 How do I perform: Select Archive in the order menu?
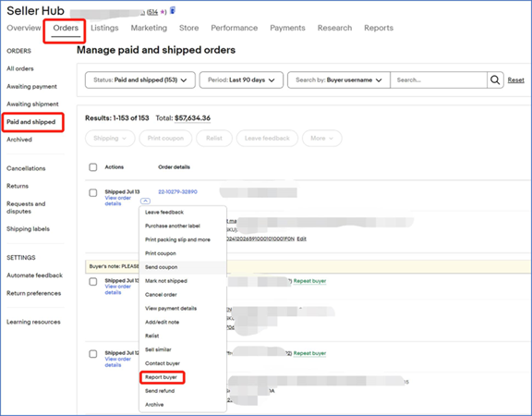pos(154,405)
